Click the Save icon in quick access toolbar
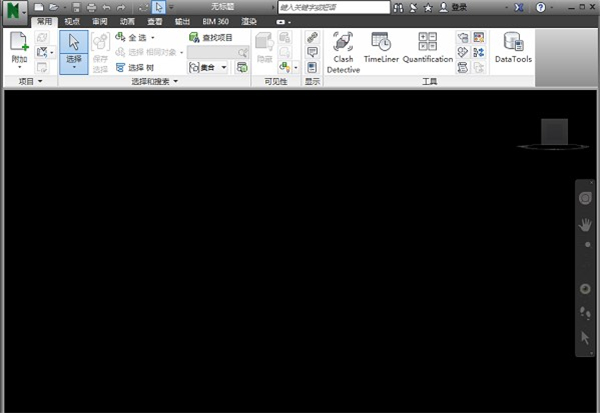Viewport: 600px width, 413px height. tap(76, 7)
